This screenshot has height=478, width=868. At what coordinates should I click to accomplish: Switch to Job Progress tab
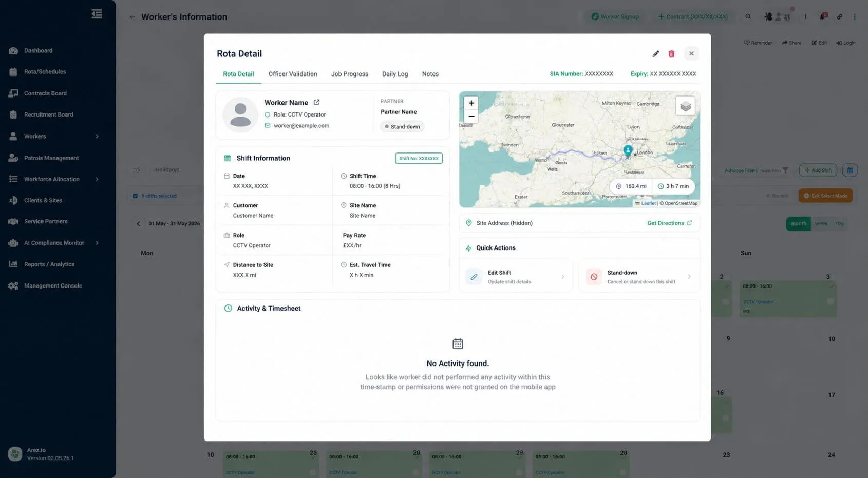point(350,74)
